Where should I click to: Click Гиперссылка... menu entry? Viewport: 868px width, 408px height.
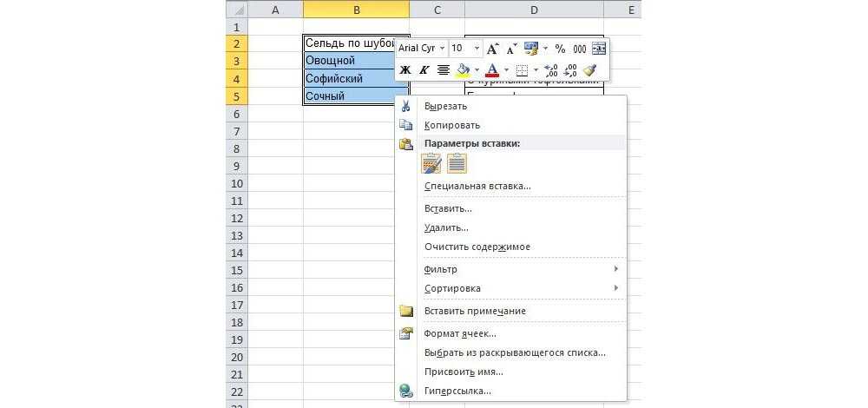click(x=457, y=391)
